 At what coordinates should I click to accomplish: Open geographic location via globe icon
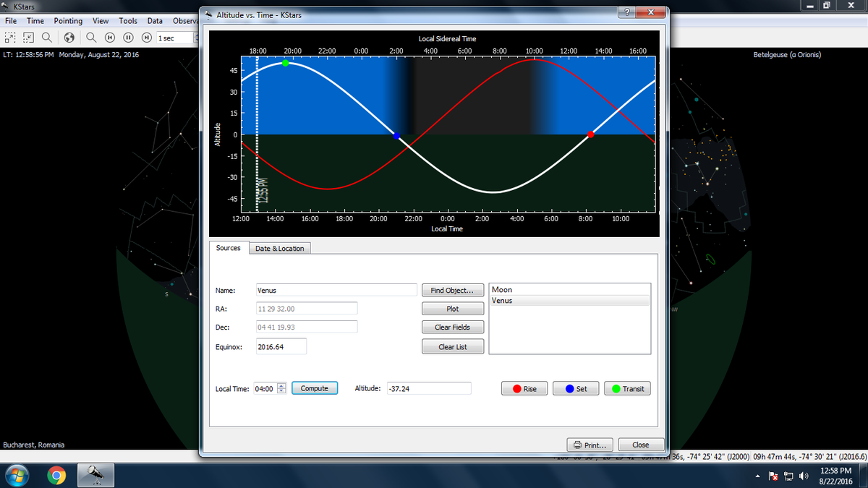click(x=70, y=38)
